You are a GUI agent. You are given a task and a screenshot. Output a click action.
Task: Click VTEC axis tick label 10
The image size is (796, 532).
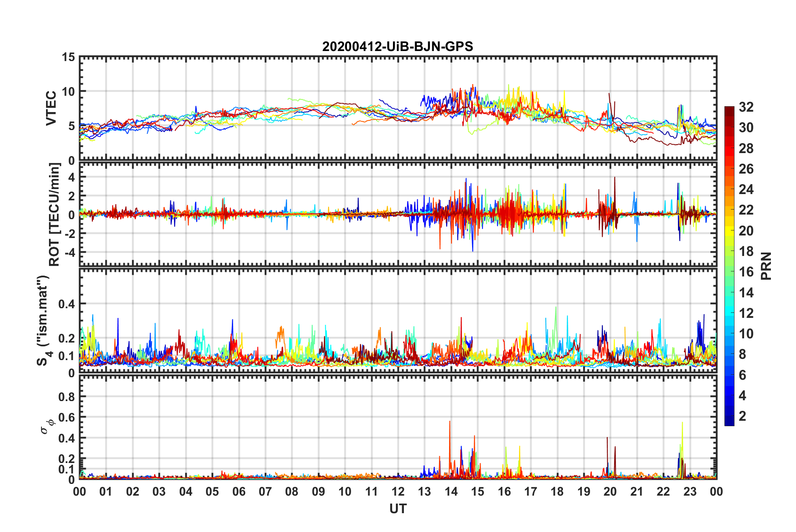coord(69,92)
